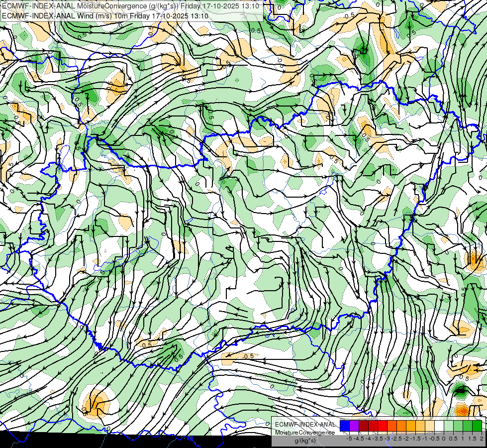Select the swatch between 0.5 and 1
This screenshot has width=487, height=448.
(458, 426)
